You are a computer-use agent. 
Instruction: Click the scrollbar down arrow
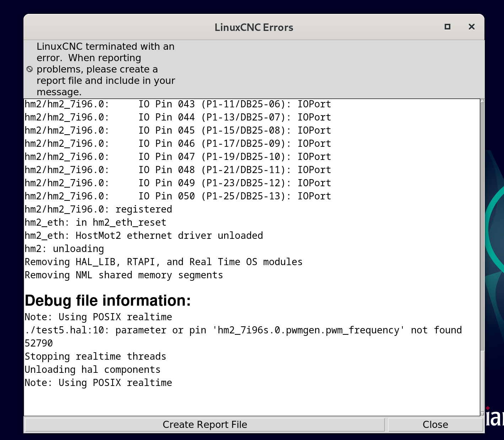[x=482, y=413]
